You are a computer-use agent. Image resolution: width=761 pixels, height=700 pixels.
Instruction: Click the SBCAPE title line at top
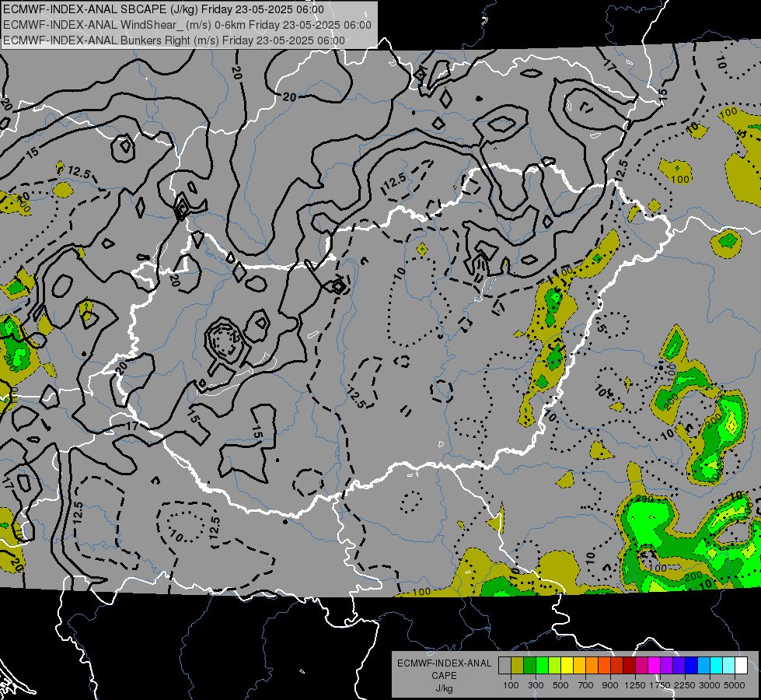[163, 9]
